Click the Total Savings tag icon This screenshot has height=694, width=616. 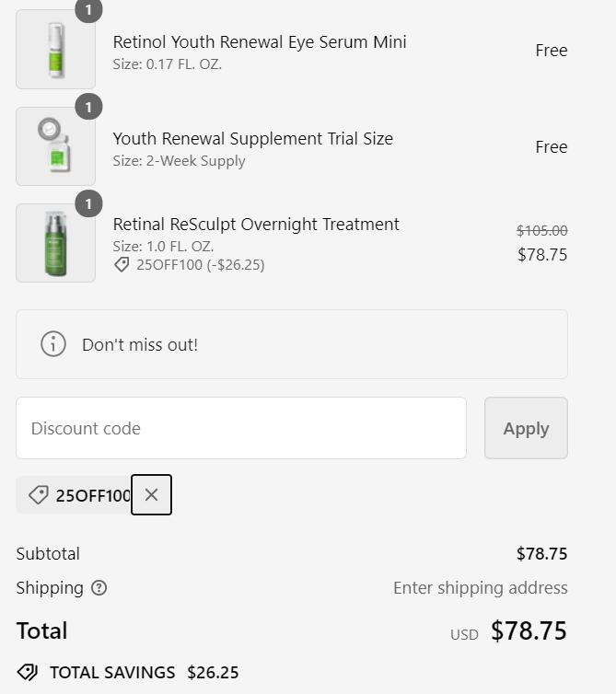(x=28, y=672)
